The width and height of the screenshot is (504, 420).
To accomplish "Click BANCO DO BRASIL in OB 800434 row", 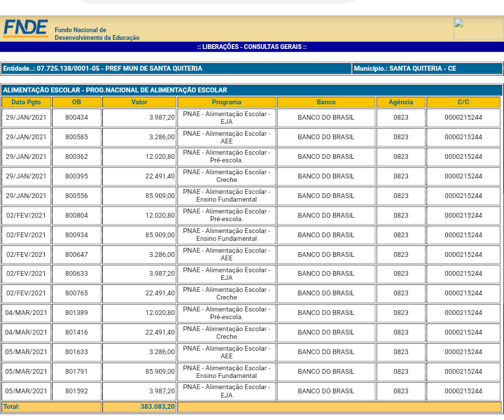I will click(326, 118).
